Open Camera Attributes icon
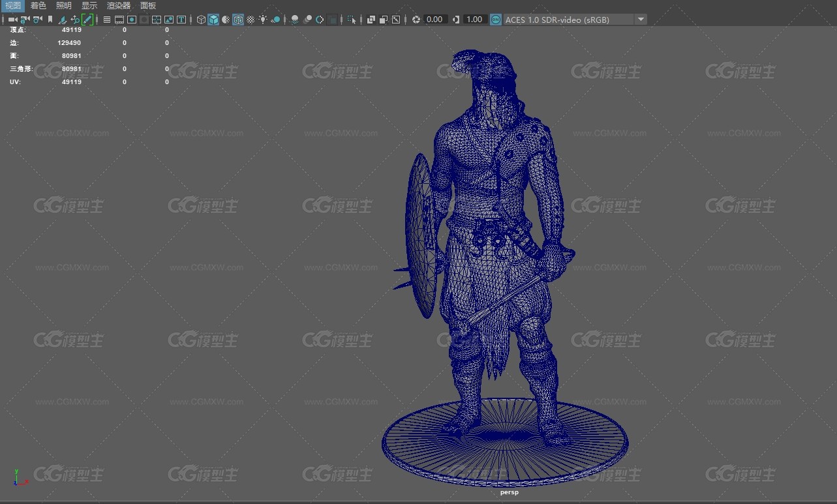This screenshot has height=504, width=837. tap(38, 20)
